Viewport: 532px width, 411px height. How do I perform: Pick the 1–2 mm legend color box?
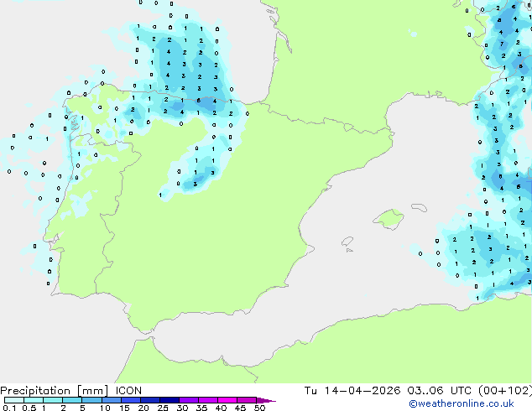pyautogui.click(x=53, y=400)
